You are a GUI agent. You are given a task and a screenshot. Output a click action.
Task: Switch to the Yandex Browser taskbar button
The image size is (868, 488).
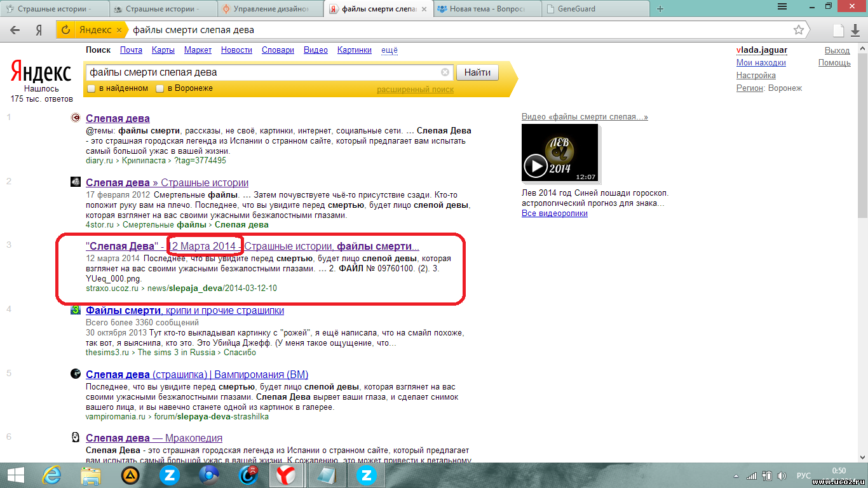click(287, 475)
